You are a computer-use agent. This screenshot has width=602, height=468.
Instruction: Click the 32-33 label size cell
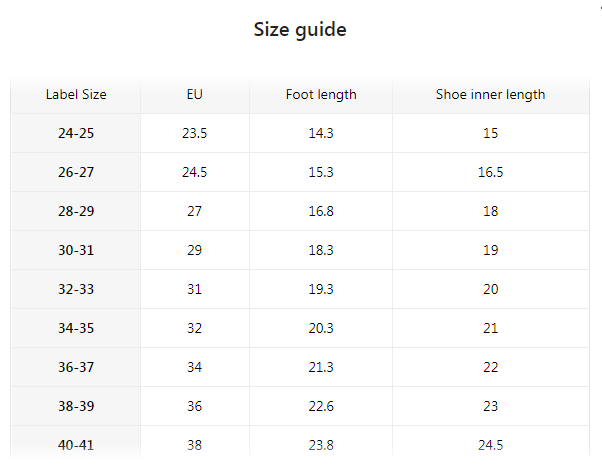pos(76,289)
